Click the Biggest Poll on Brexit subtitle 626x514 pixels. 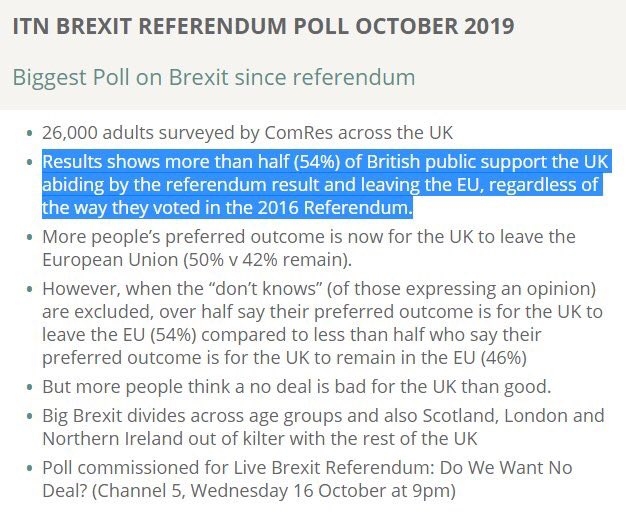pos(214,77)
